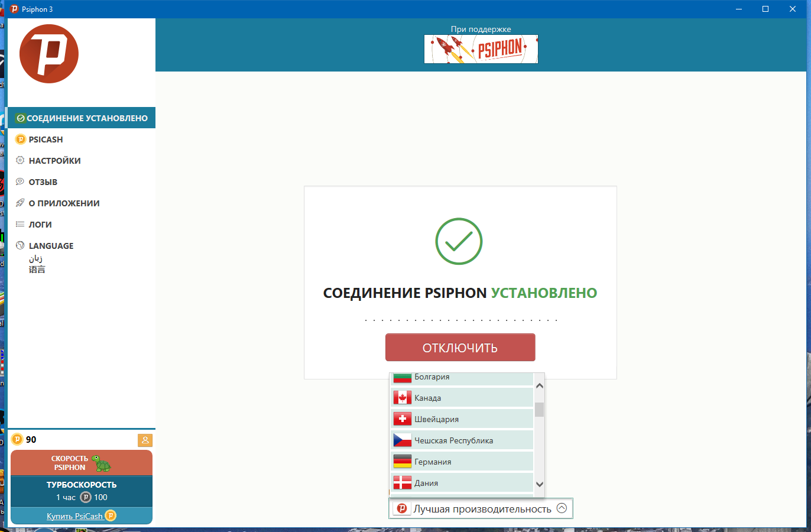
Task: Click the Czech Republic flag icon
Action: coord(403,440)
